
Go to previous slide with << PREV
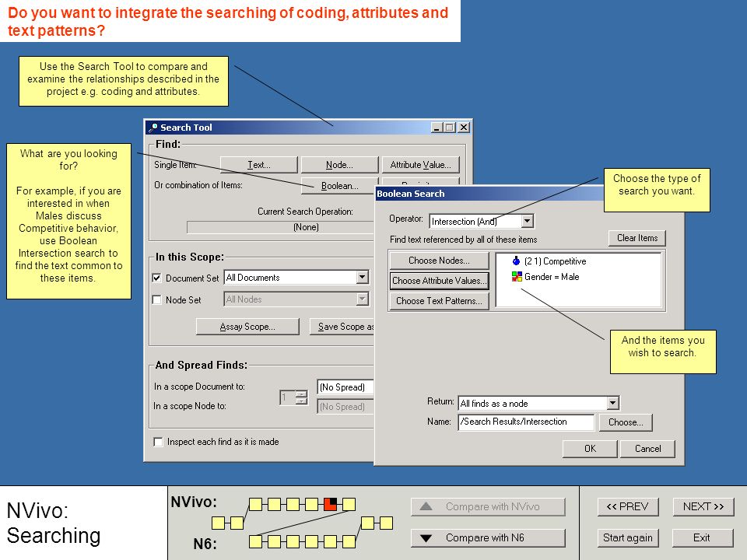627,506
